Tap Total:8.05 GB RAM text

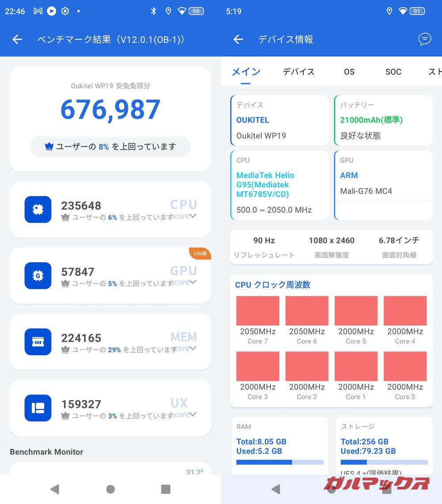[261, 442]
